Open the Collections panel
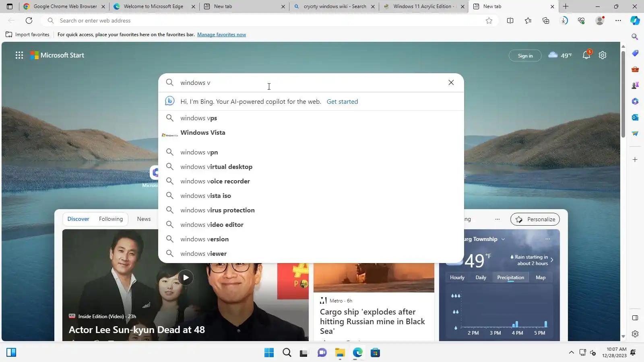The height and width of the screenshot is (362, 644). (x=546, y=21)
